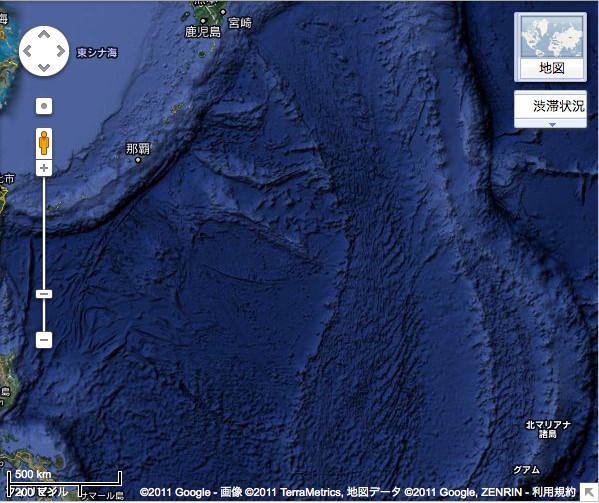Click the 那覇 city marker
The image size is (599, 503).
click(138, 160)
